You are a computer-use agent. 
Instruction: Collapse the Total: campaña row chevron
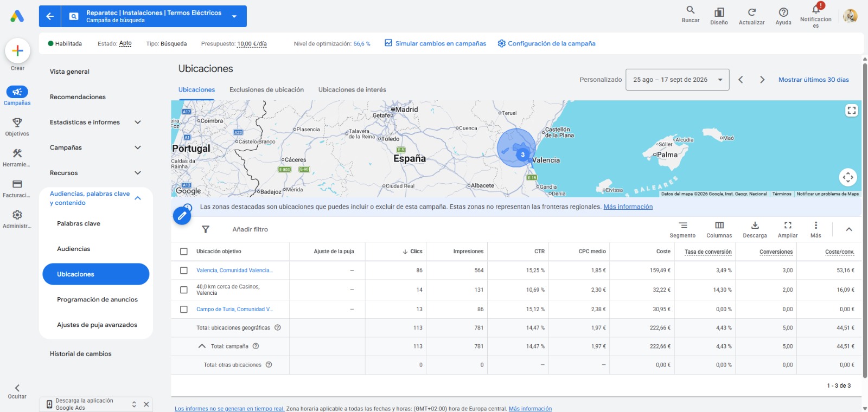[x=202, y=346]
